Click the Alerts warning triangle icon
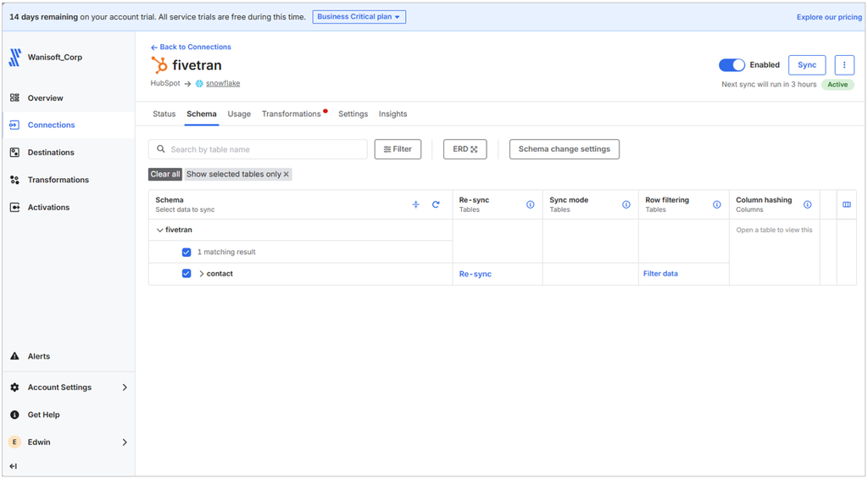This screenshot has width=868, height=479. pyautogui.click(x=14, y=356)
